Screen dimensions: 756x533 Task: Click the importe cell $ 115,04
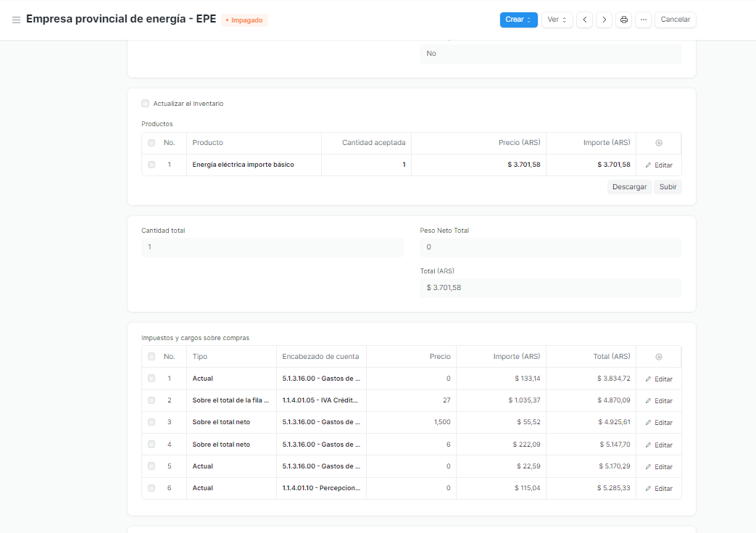(x=501, y=488)
